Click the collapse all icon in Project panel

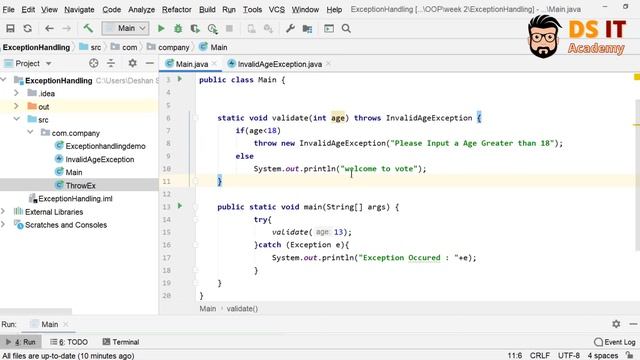point(111,63)
